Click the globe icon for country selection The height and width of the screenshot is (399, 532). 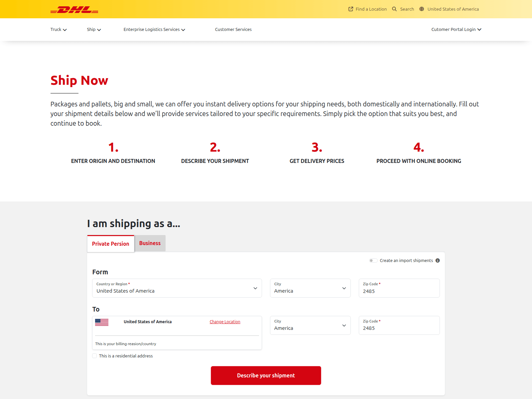(422, 9)
